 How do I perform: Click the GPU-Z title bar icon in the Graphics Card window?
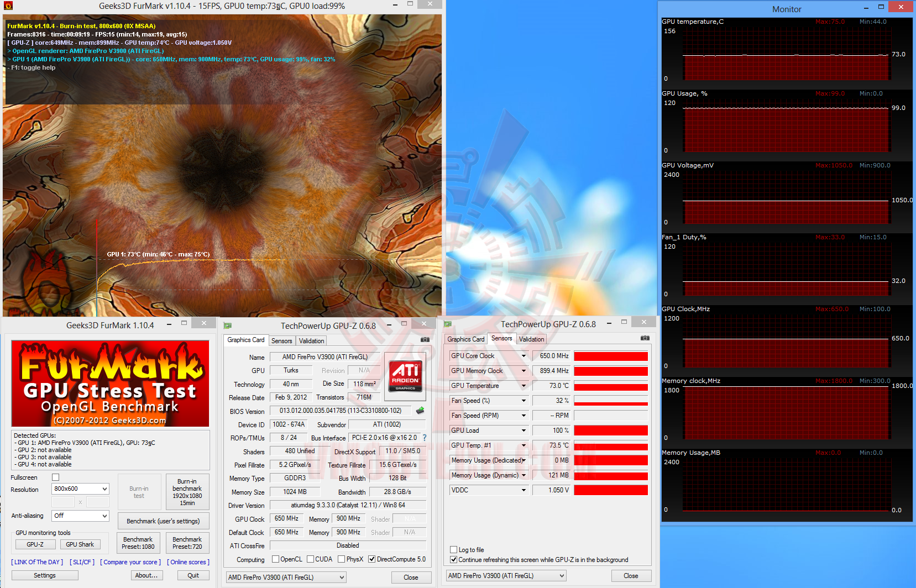click(x=227, y=326)
